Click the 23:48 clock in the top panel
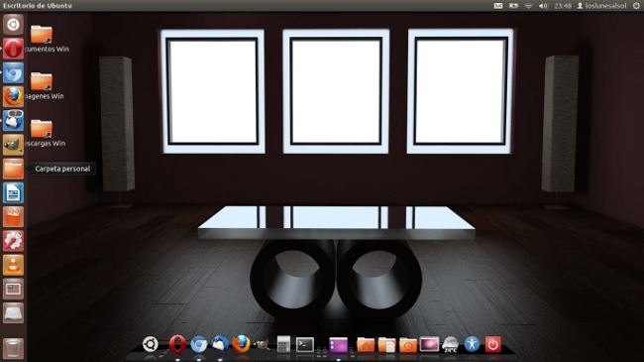The width and height of the screenshot is (644, 362). 563,6
